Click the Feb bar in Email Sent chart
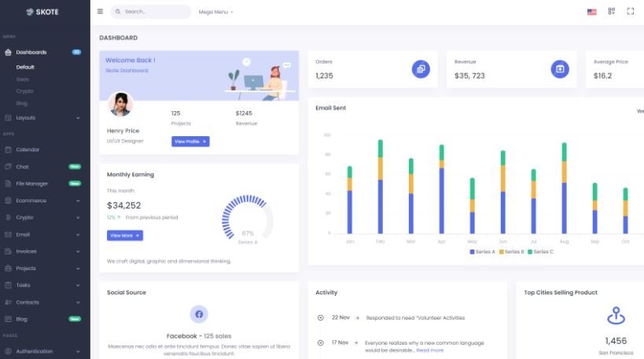Screen dimensions: 644x359 381,187
